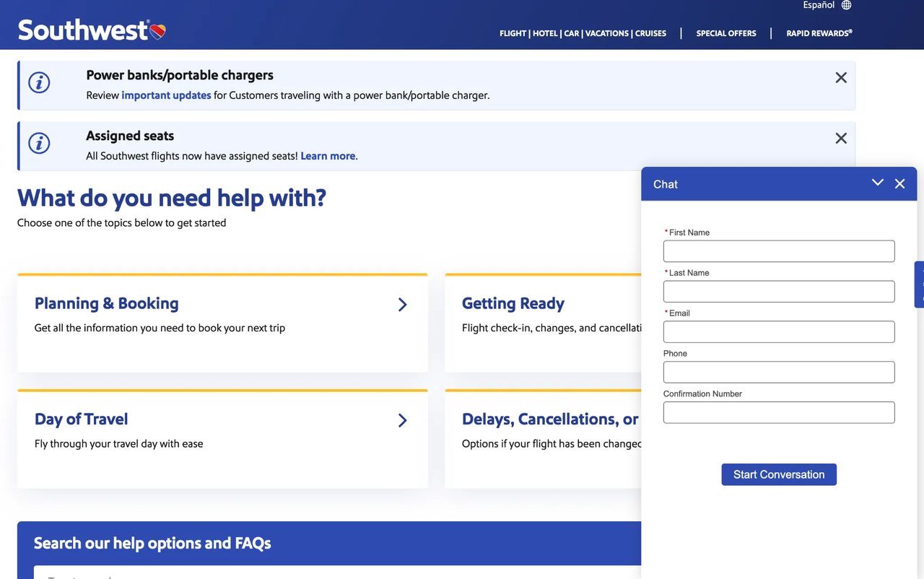Open the globe language icon
Image resolution: width=924 pixels, height=579 pixels.
tap(847, 5)
